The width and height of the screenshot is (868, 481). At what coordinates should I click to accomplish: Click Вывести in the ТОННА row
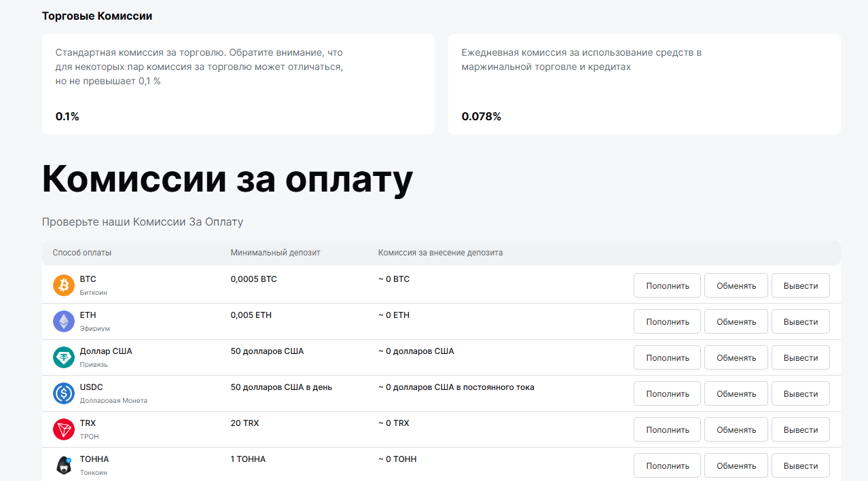click(x=801, y=465)
